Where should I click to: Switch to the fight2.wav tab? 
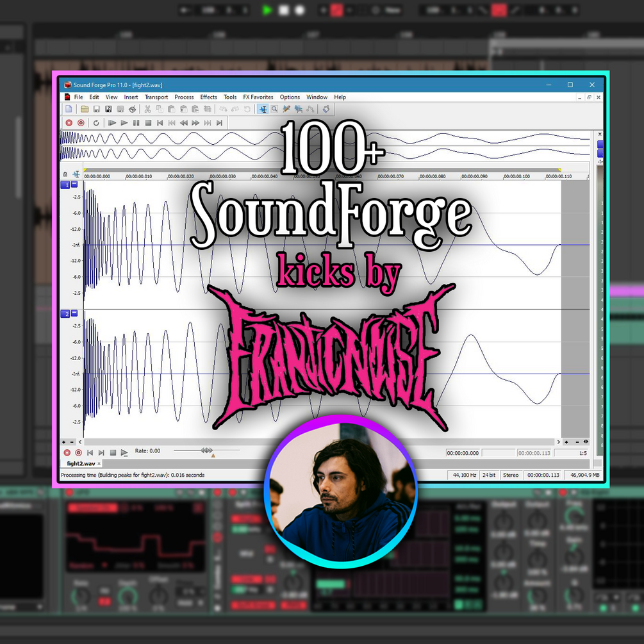81,464
